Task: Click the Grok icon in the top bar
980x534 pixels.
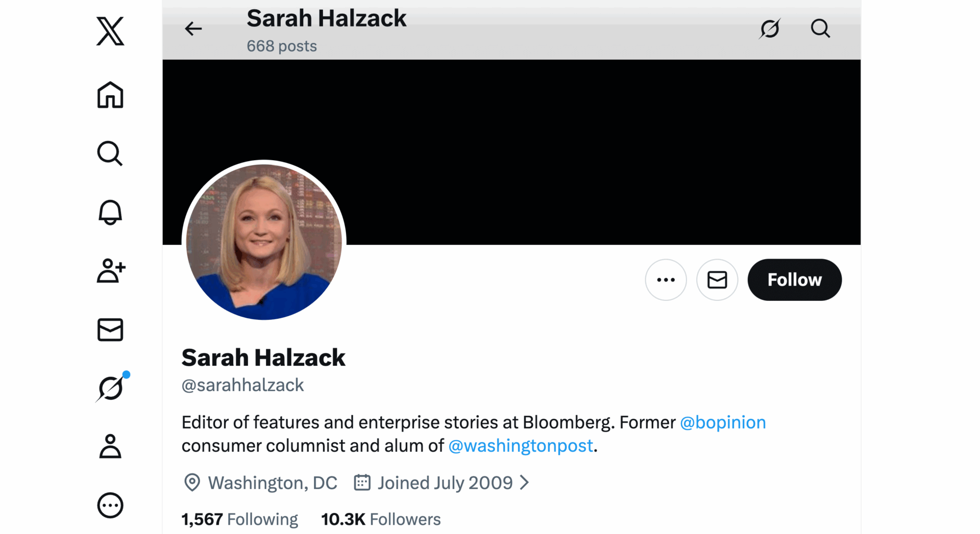Action: pyautogui.click(x=770, y=29)
